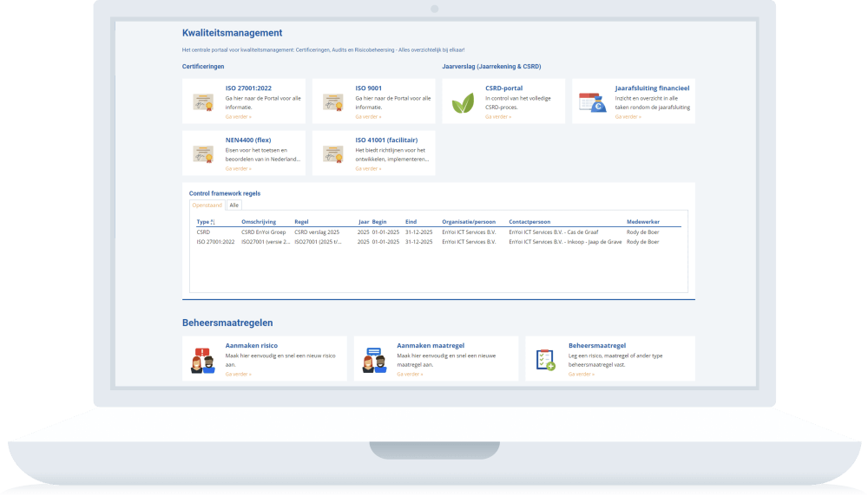The image size is (868, 496).
Task: Sort the table by Type column
Action: point(203,222)
